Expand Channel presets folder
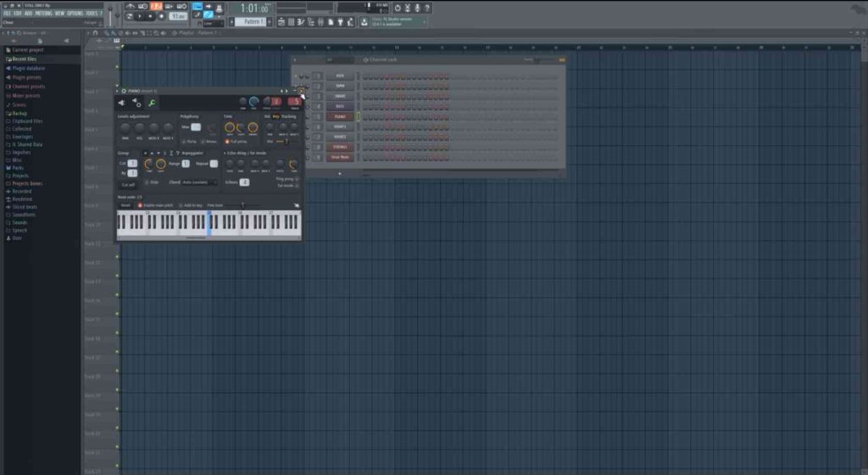The width and height of the screenshot is (868, 475). [28, 87]
